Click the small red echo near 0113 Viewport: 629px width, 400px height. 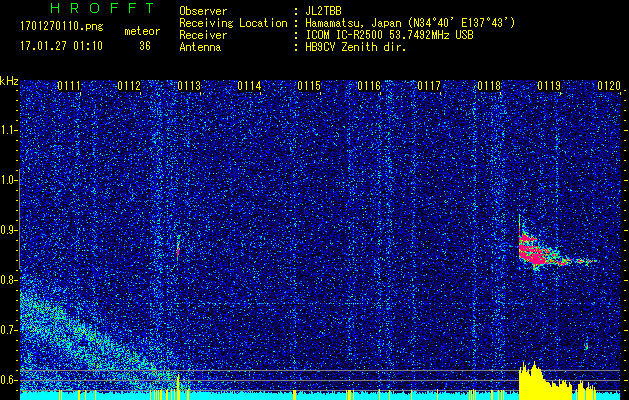coord(178,245)
